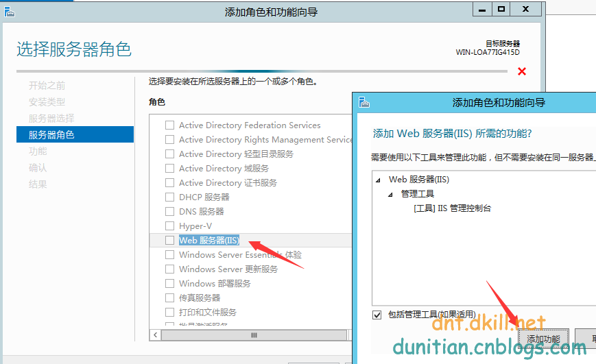Maximize the main wizard window
This screenshot has height=364, width=596.
501,10
